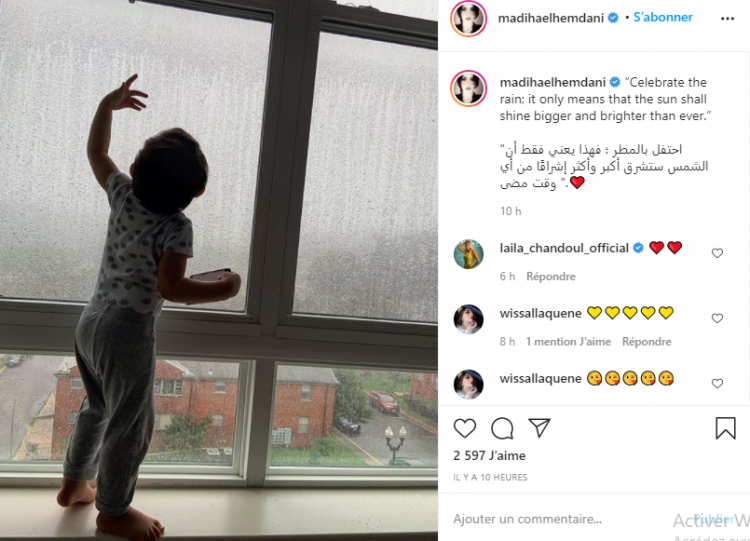Like the post with the heart icon
Screen dimensions: 750x541
(x=464, y=428)
